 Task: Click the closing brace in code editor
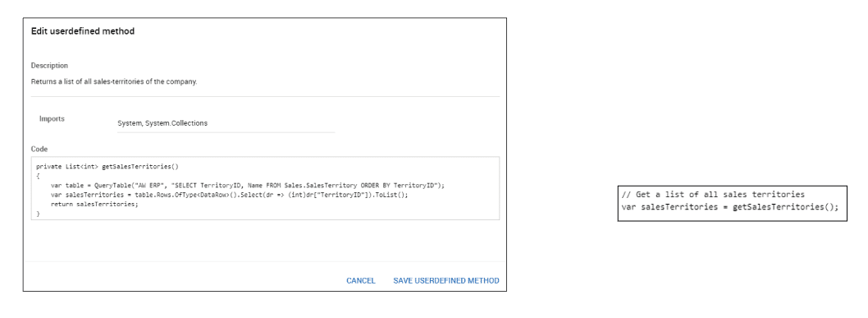39,214
